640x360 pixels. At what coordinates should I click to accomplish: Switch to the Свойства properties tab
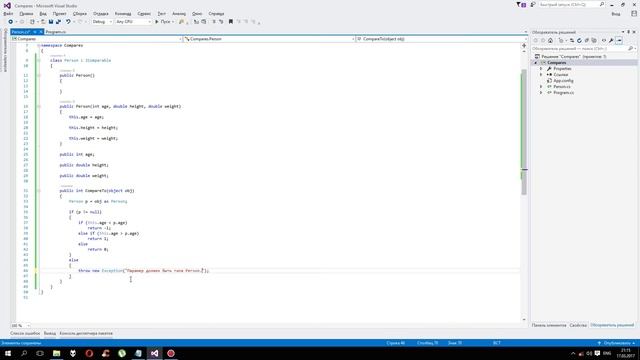[x=578, y=325]
